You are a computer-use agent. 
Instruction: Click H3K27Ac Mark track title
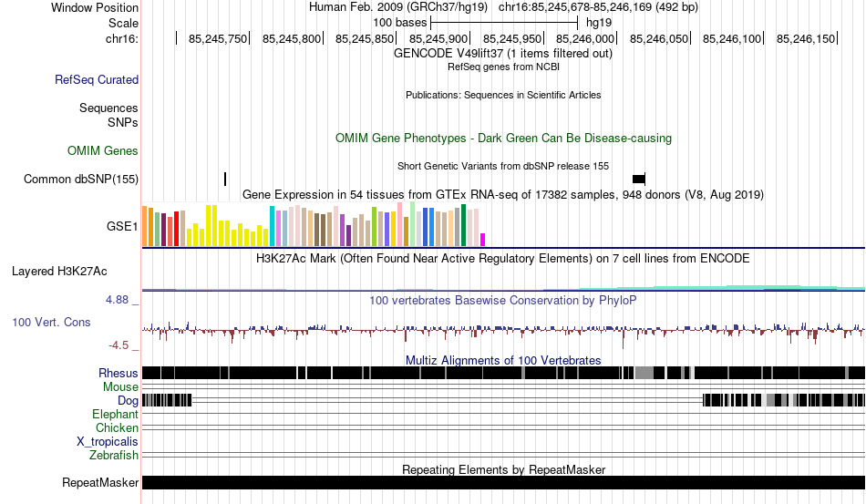[x=503, y=259]
